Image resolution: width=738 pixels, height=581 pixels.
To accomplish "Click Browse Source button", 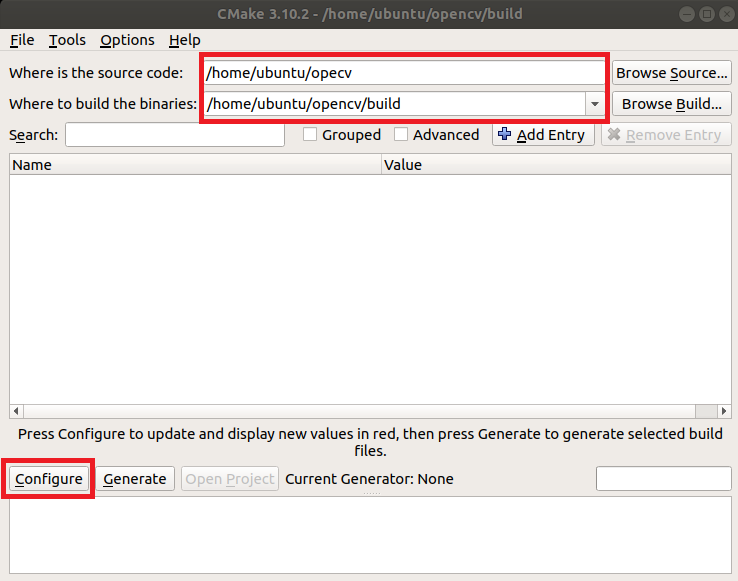I will 672,73.
